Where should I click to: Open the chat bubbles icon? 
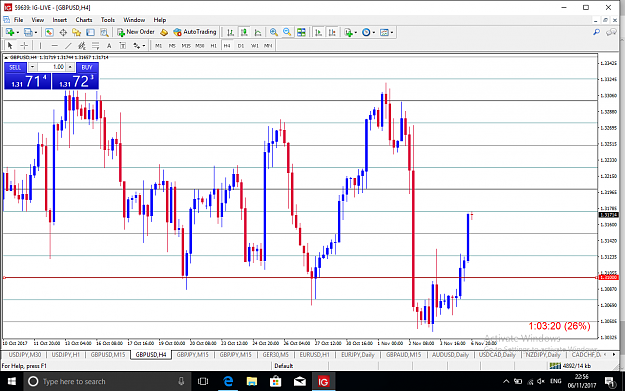point(611,32)
